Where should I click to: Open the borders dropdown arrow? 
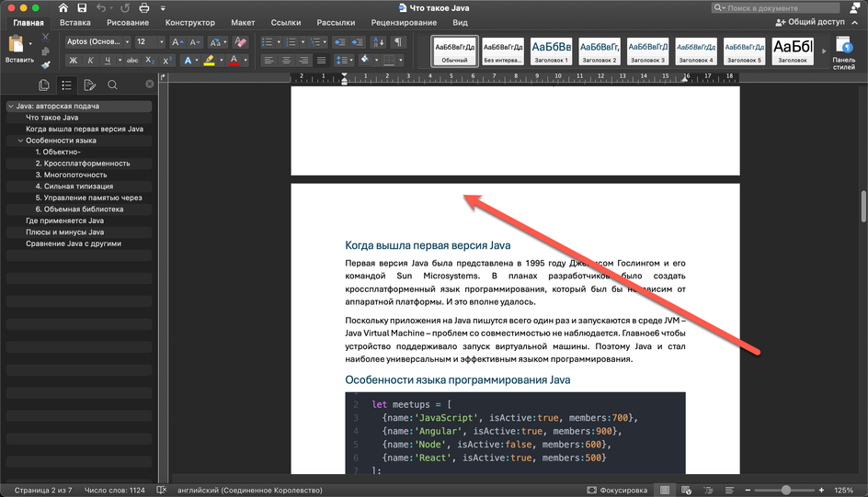400,61
